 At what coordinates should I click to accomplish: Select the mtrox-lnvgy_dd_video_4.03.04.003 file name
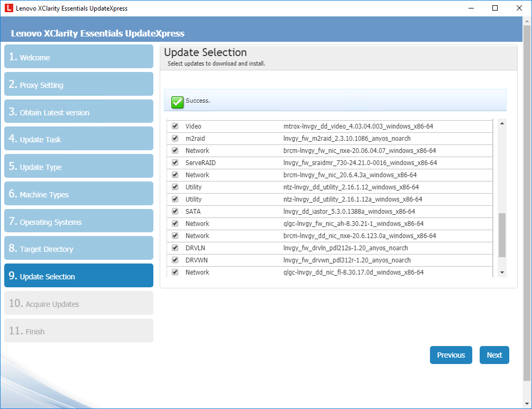359,126
